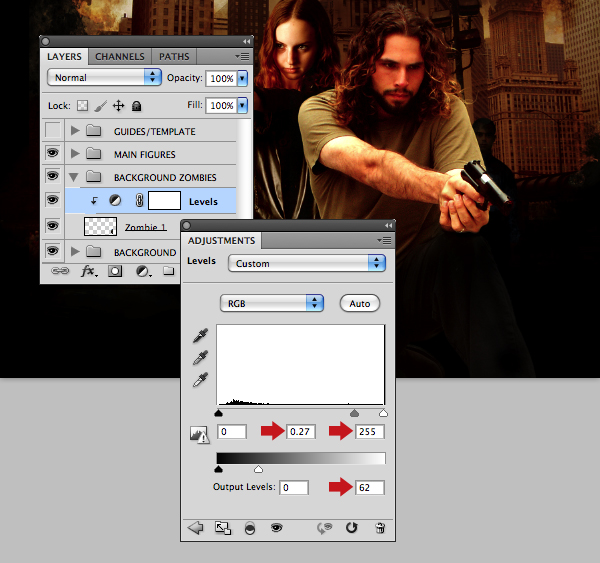Clip adjustment to layer icon in Adjustments
This screenshot has height=563, width=600.
click(x=249, y=529)
